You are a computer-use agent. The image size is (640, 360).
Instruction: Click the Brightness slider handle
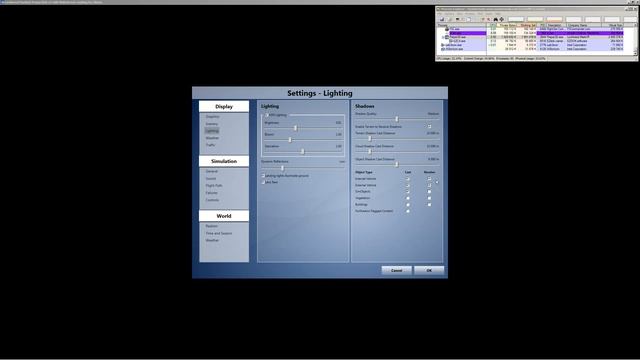tap(296, 128)
